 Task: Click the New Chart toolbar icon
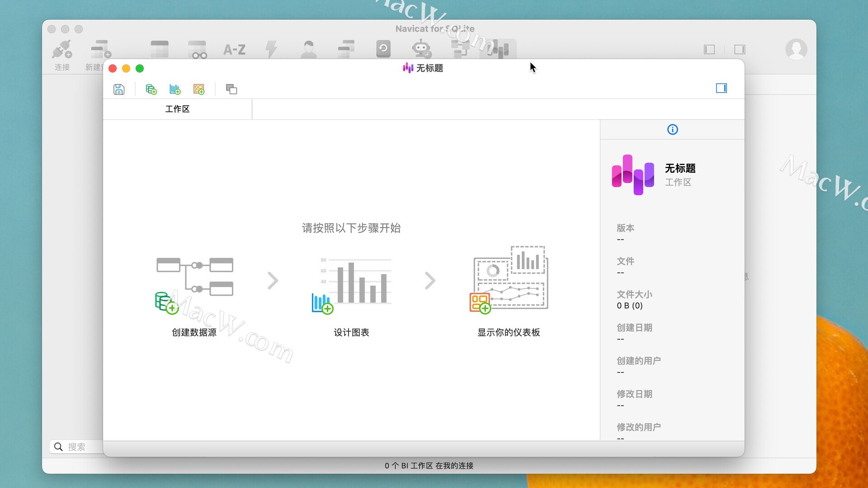pos(175,89)
